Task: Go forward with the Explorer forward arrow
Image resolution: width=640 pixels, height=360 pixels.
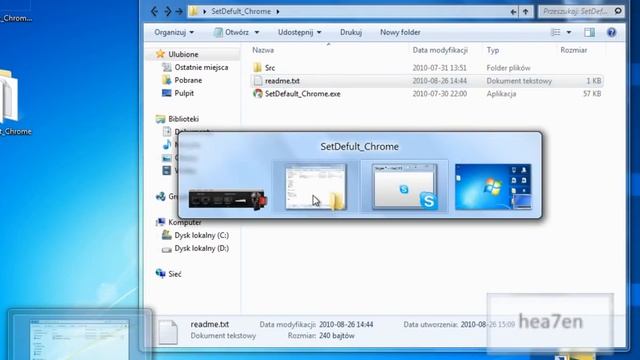Action: [168, 11]
